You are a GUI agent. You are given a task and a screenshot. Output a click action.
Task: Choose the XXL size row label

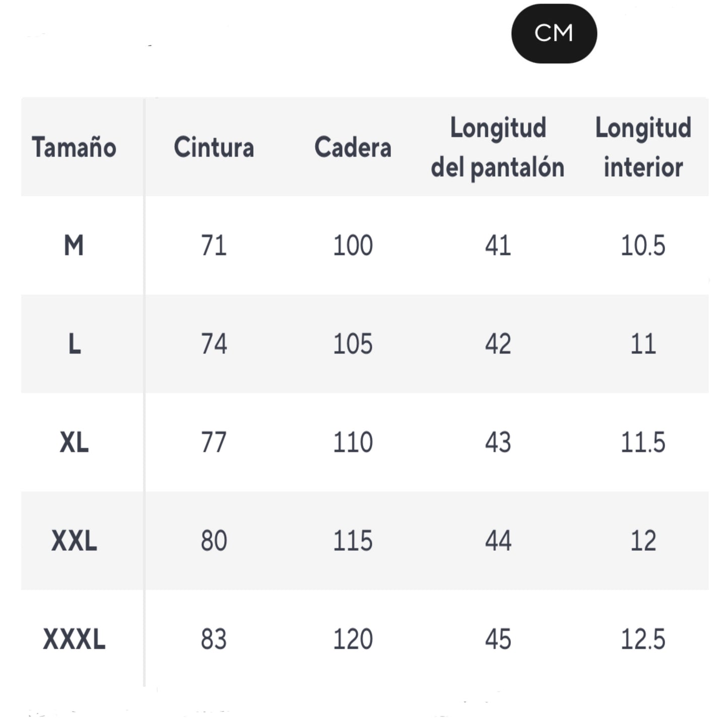[74, 541]
